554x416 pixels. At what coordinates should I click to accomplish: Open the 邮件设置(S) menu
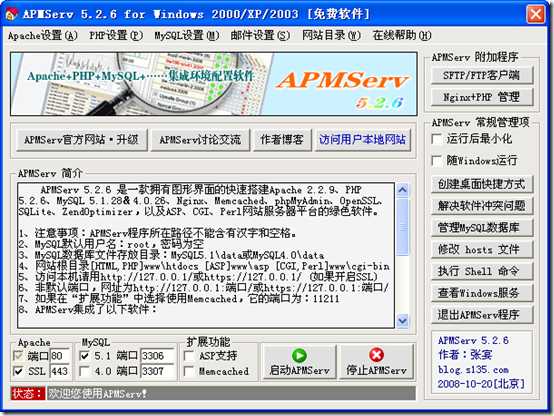point(260,35)
